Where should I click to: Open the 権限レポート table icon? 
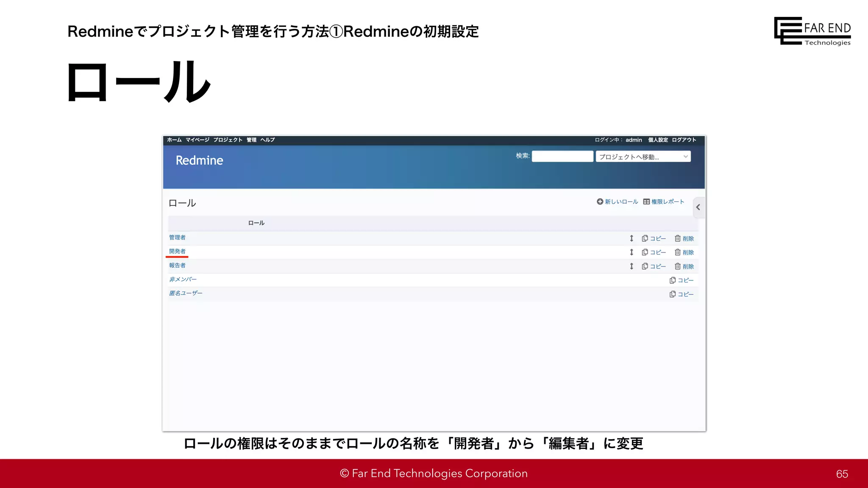tap(646, 202)
